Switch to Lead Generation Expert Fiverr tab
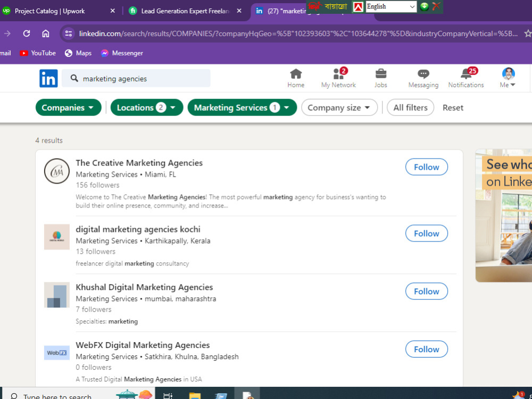 coord(185,11)
